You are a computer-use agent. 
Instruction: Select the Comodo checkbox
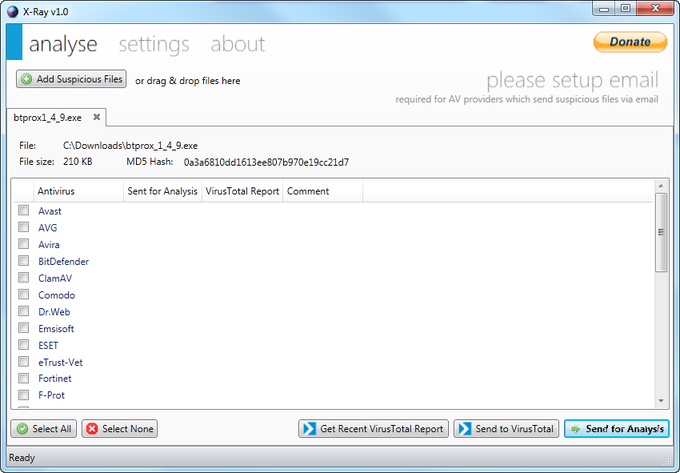[x=23, y=294]
